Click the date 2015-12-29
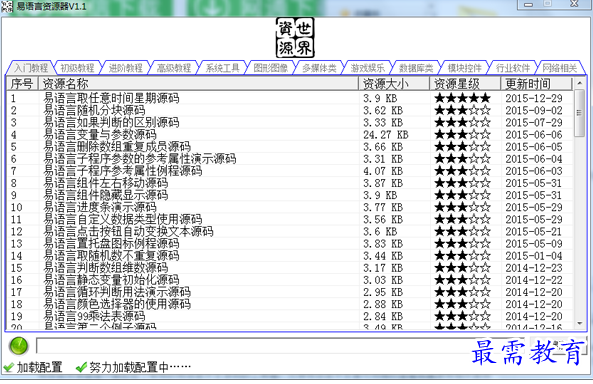Image resolution: width=593 pixels, height=384 pixels. 534,98
